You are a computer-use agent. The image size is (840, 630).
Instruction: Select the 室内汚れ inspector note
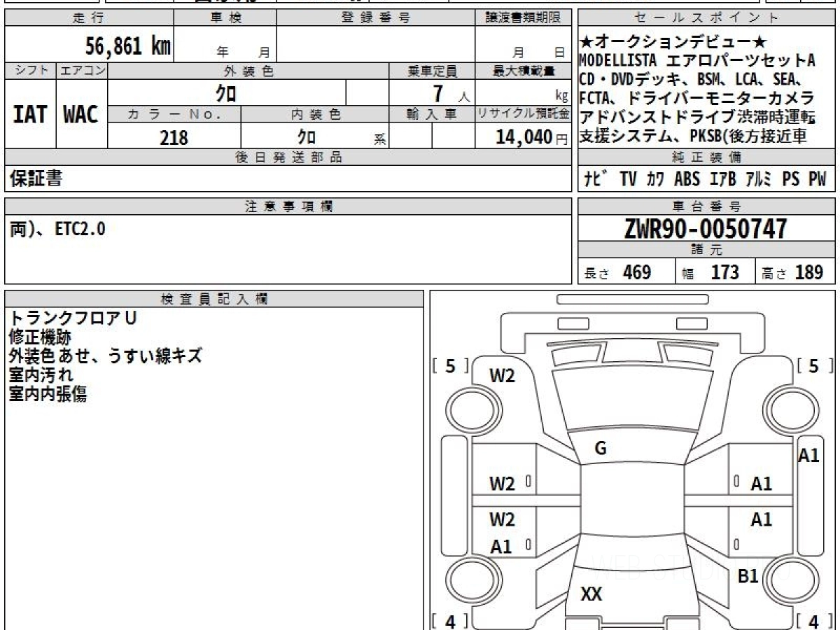click(x=41, y=374)
